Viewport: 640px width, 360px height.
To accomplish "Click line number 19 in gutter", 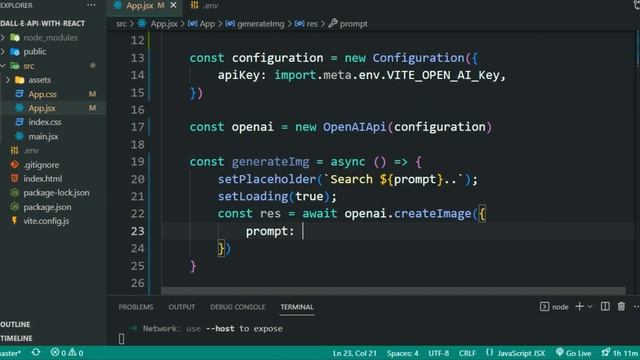I will click(138, 162).
